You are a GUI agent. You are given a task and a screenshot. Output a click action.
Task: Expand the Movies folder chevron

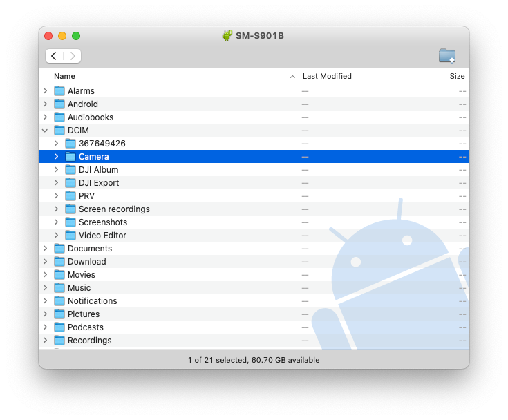[46, 275]
